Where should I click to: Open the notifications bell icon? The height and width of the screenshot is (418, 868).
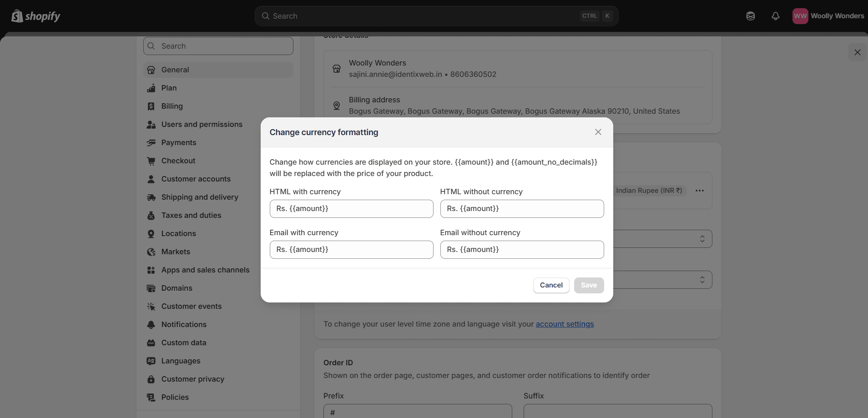pos(776,16)
